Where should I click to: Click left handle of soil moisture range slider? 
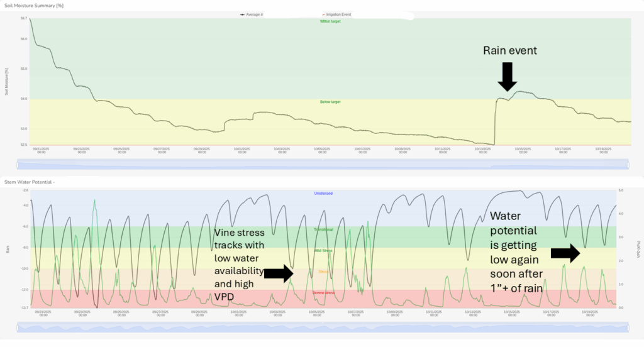click(x=19, y=164)
